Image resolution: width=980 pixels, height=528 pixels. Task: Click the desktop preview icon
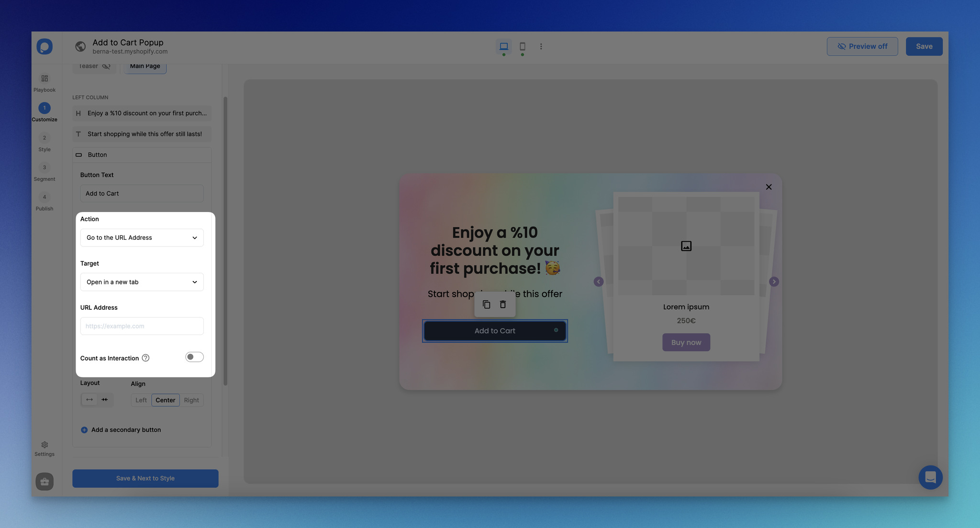504,46
